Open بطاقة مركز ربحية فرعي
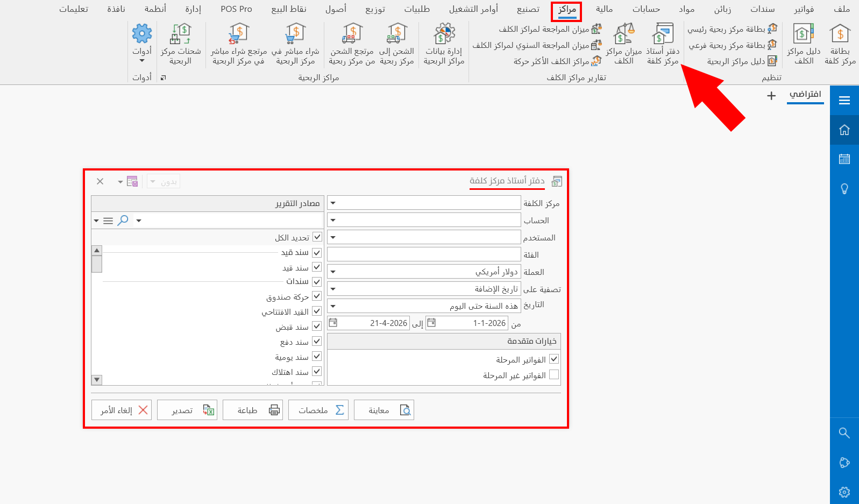This screenshot has height=504, width=859. [733, 45]
